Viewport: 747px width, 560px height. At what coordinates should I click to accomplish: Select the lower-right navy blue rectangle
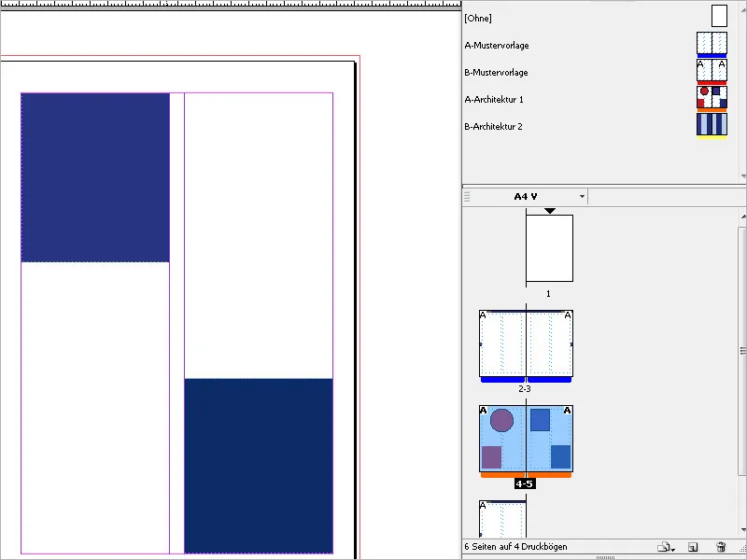tap(259, 466)
